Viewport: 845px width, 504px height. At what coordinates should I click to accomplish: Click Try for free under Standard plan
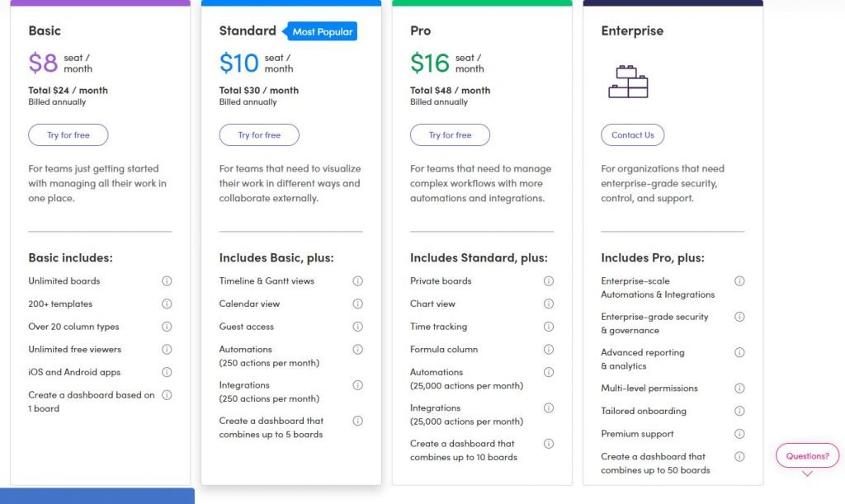[x=259, y=135]
